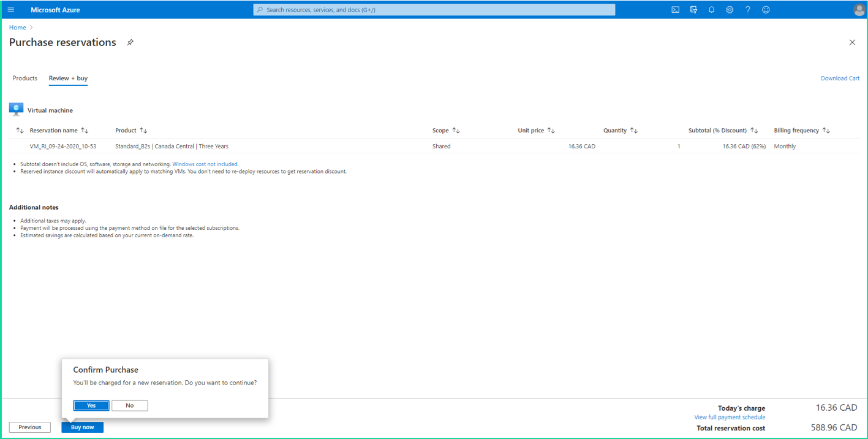
Task: Close the Purchase reservations blade
Action: coord(852,42)
